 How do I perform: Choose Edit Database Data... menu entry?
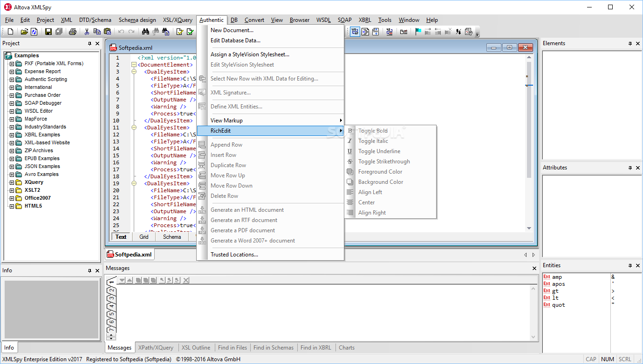[x=270, y=40]
